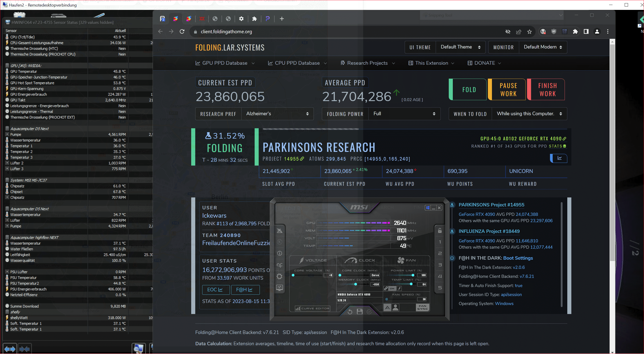Toggle Afterburner auto fan A button

(x=387, y=307)
